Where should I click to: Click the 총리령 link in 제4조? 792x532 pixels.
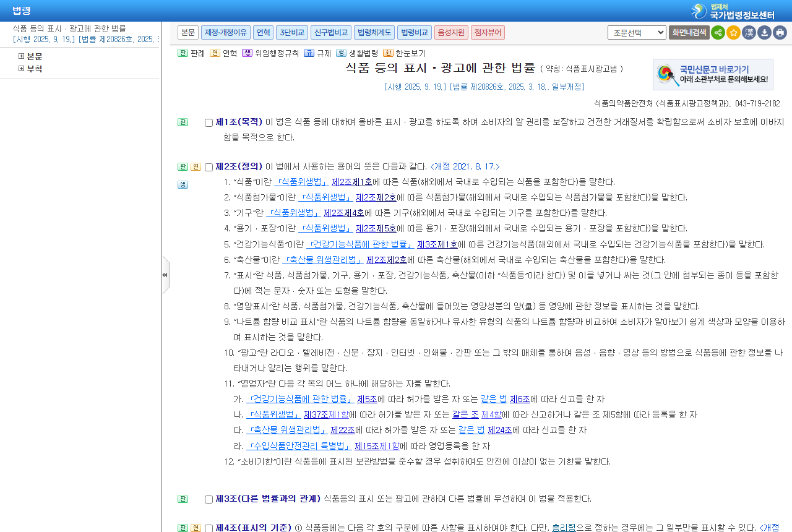564,528
